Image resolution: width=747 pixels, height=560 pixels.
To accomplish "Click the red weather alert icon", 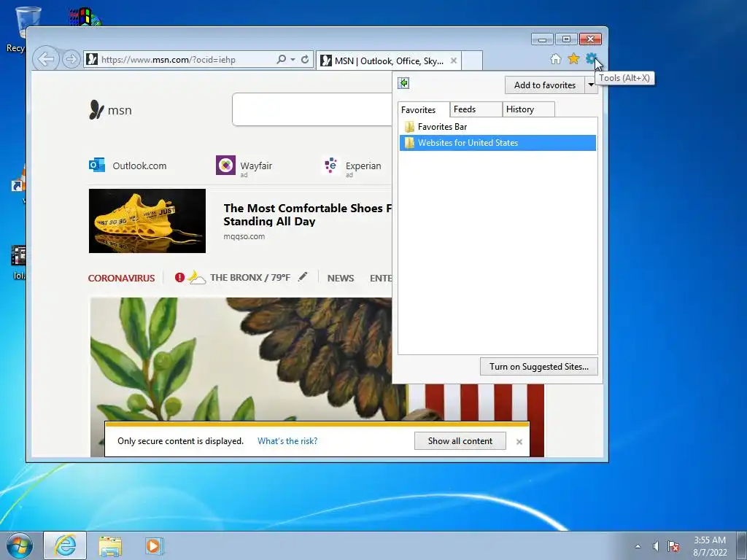I will 179,277.
